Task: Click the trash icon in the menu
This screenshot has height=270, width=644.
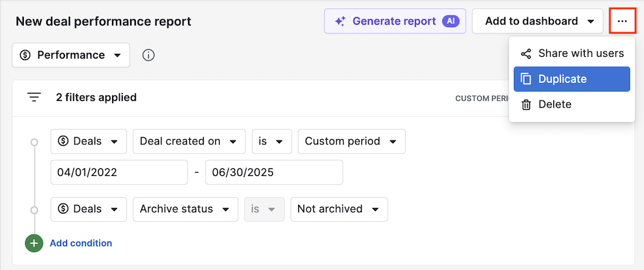Action: coord(526,104)
